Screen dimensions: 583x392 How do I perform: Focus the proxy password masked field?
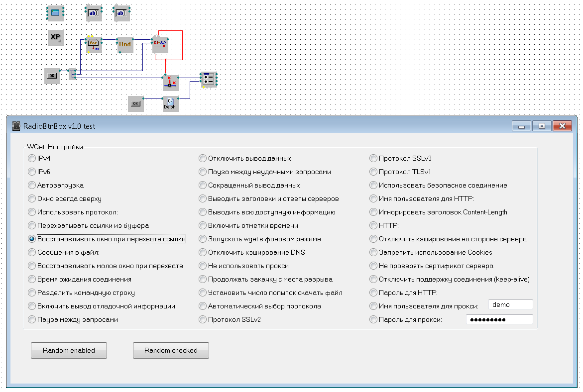coord(499,319)
